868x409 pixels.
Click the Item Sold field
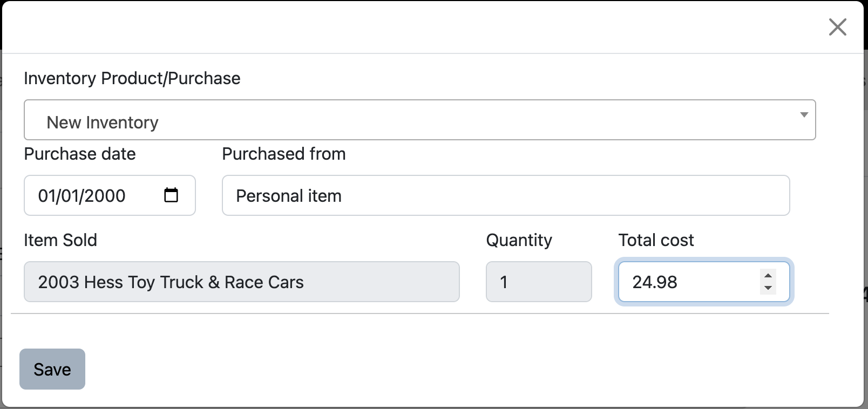tap(241, 282)
